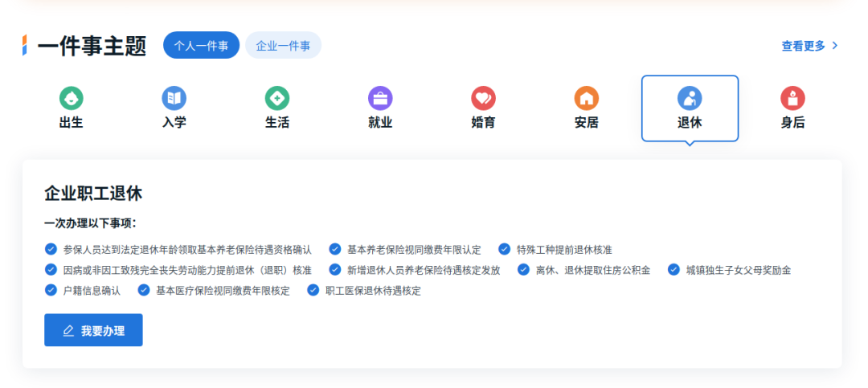
Task: Click the 一次办理以下事项 label
Action: [x=90, y=223]
